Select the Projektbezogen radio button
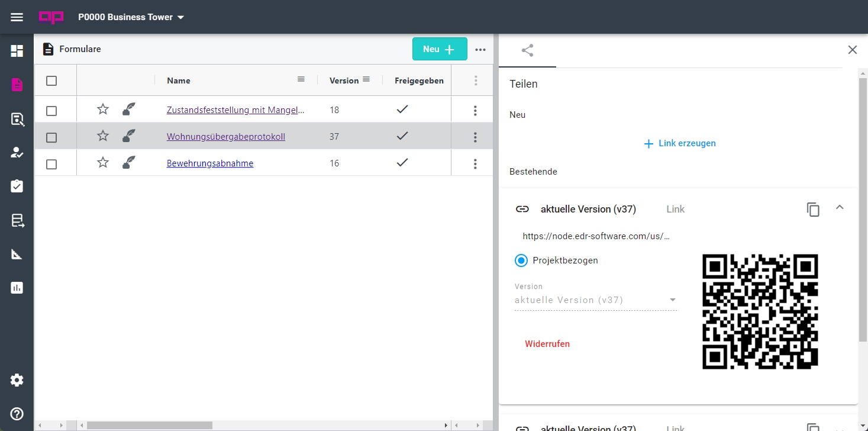Viewport: 868px width, 431px height. (521, 260)
